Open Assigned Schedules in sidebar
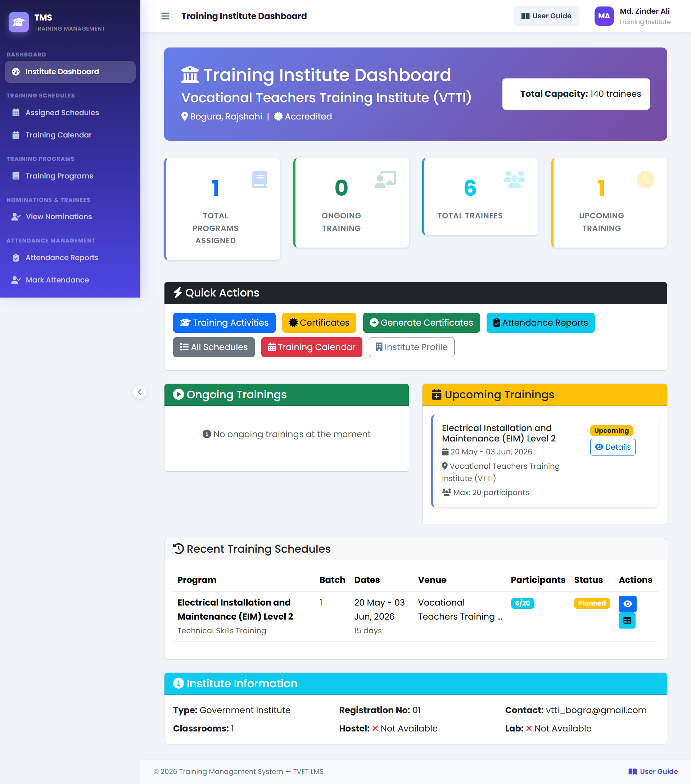 (x=70, y=113)
